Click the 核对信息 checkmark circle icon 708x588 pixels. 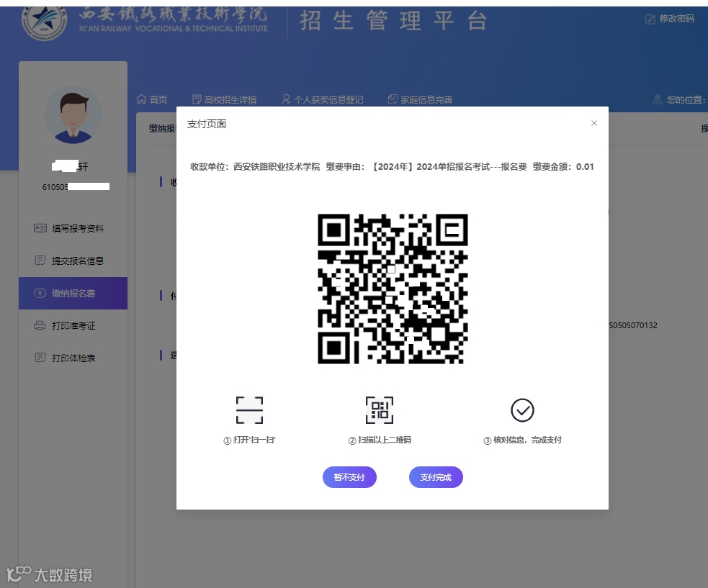click(522, 410)
